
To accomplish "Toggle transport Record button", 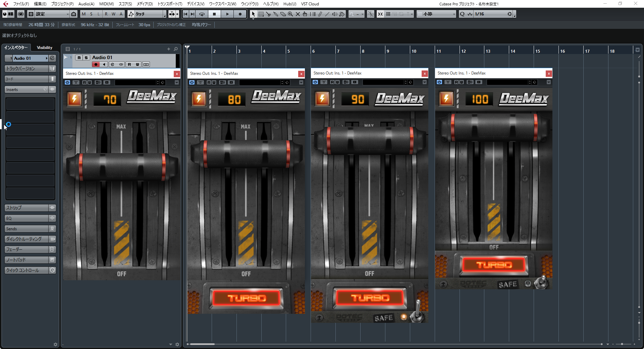I will pos(240,14).
